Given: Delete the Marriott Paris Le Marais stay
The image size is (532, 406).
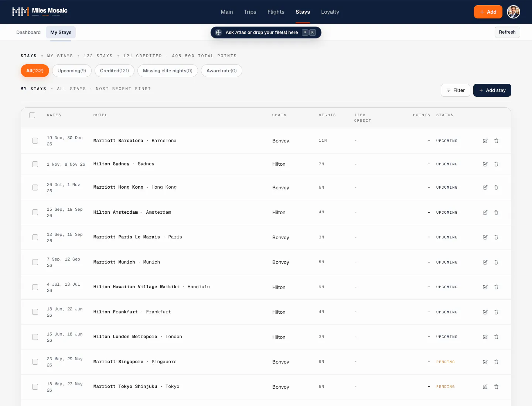Looking at the screenshot, I should pyautogui.click(x=496, y=237).
